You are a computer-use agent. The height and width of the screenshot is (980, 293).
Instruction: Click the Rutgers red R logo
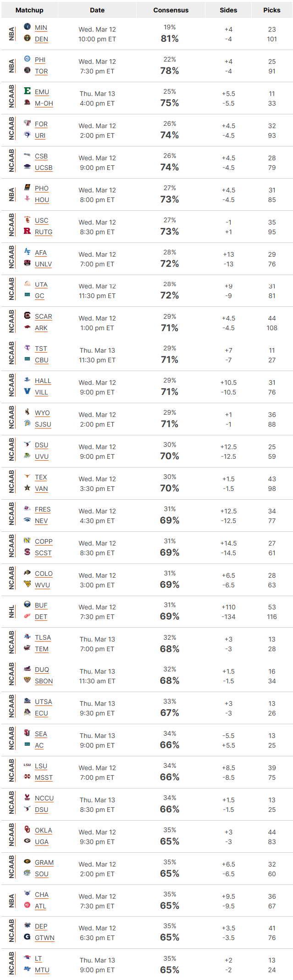pos(27,231)
